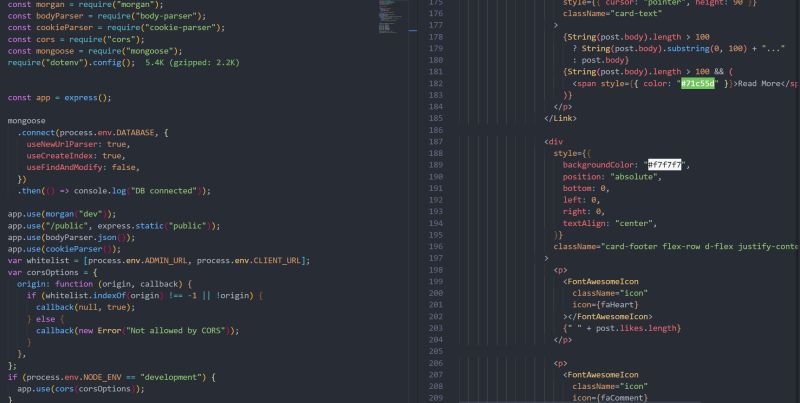Click the "DB connected" string
The height and width of the screenshot is (403, 800).
pos(164,191)
